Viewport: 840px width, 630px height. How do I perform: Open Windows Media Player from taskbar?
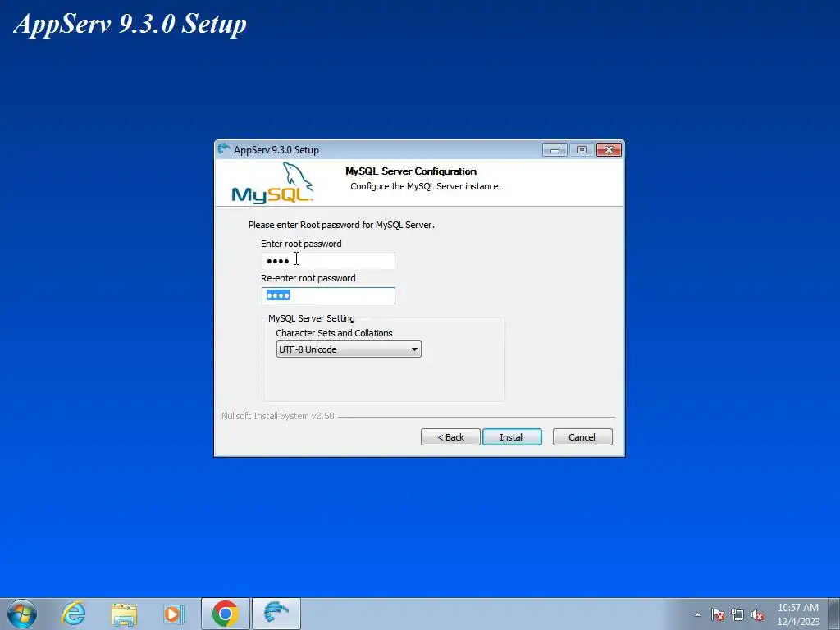click(174, 614)
